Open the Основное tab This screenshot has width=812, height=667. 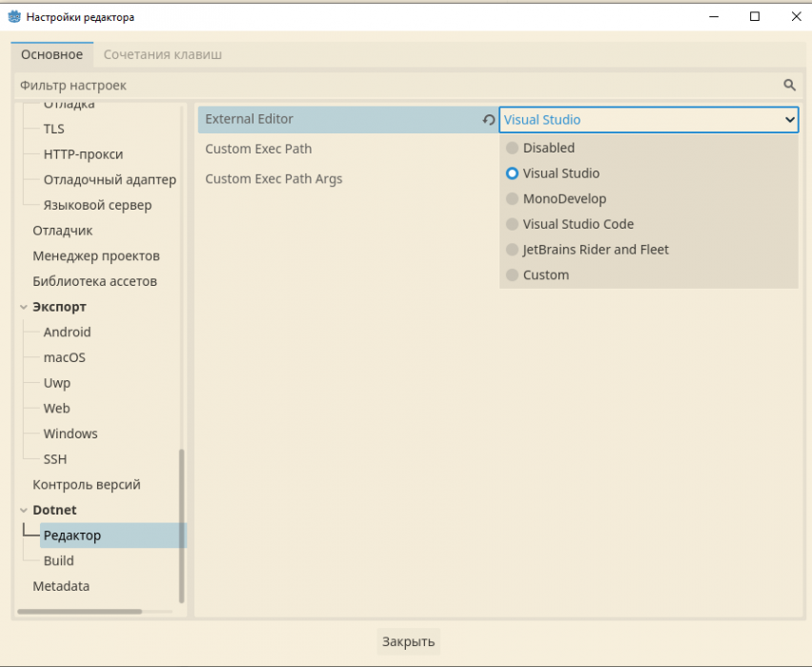pyautogui.click(x=52, y=54)
